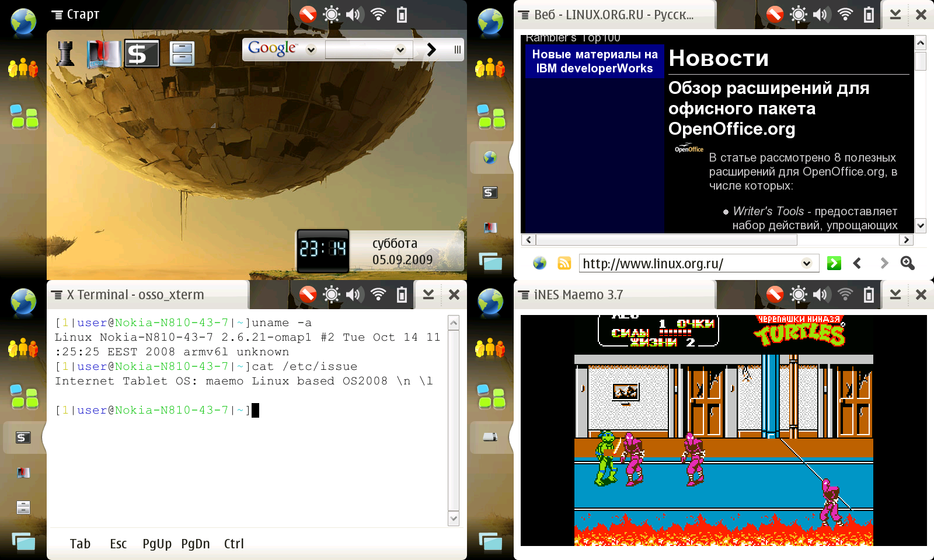Click the globe icon in browser bottom toolbar
This screenshot has width=934, height=560.
pyautogui.click(x=540, y=263)
